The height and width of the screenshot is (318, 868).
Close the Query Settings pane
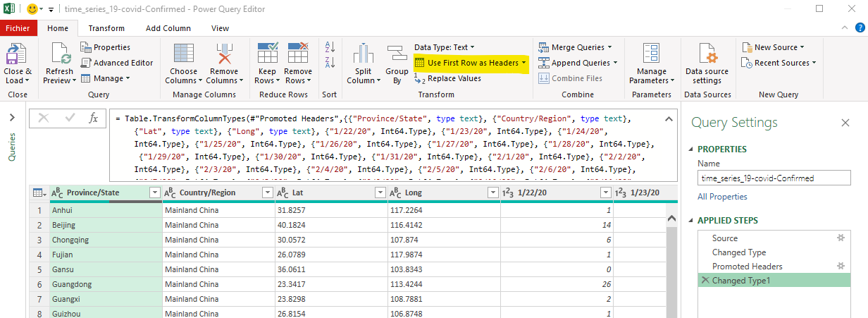pos(845,123)
